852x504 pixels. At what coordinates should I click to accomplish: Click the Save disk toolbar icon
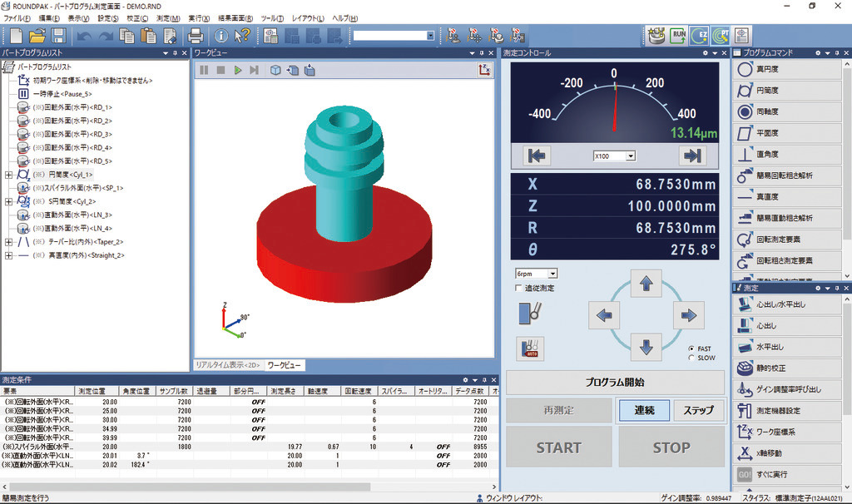click(58, 36)
